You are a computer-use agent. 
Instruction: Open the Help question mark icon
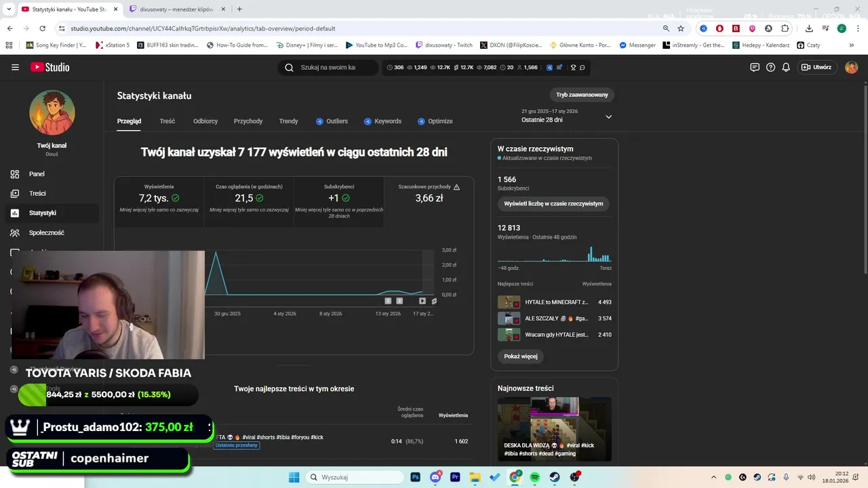770,67
